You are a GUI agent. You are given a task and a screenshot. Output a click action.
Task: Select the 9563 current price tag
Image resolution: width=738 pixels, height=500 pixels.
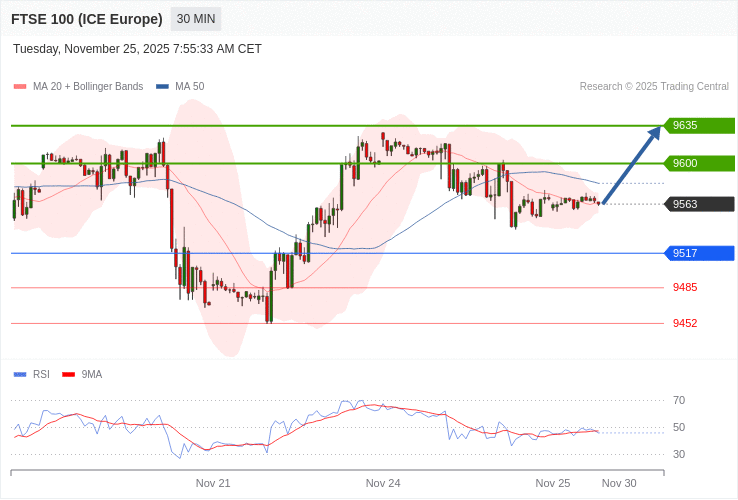(699, 204)
